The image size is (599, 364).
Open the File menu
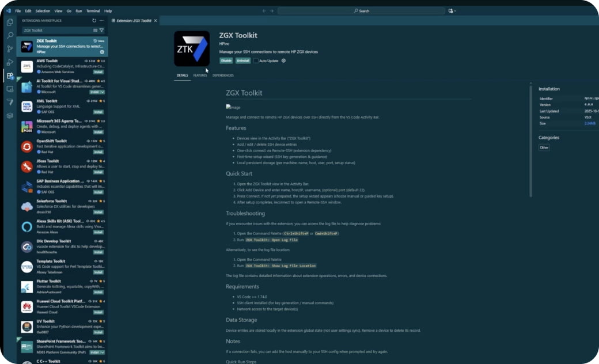click(18, 11)
